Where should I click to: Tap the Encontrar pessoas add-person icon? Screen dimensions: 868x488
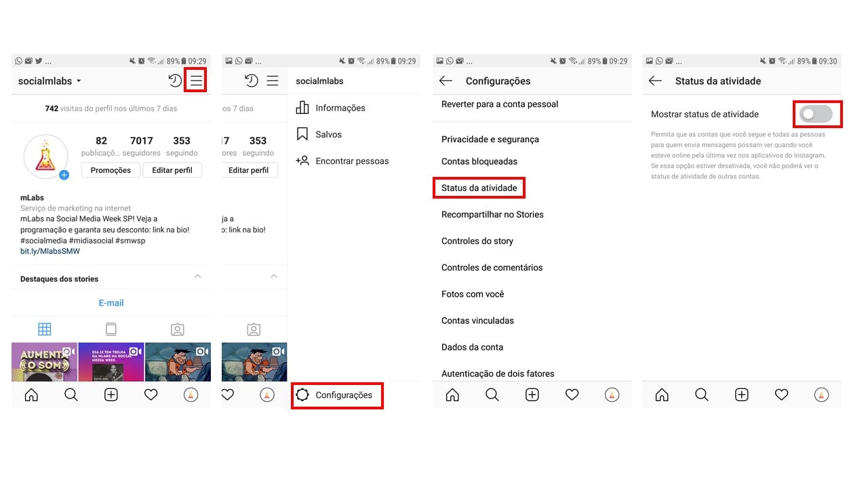tap(302, 161)
